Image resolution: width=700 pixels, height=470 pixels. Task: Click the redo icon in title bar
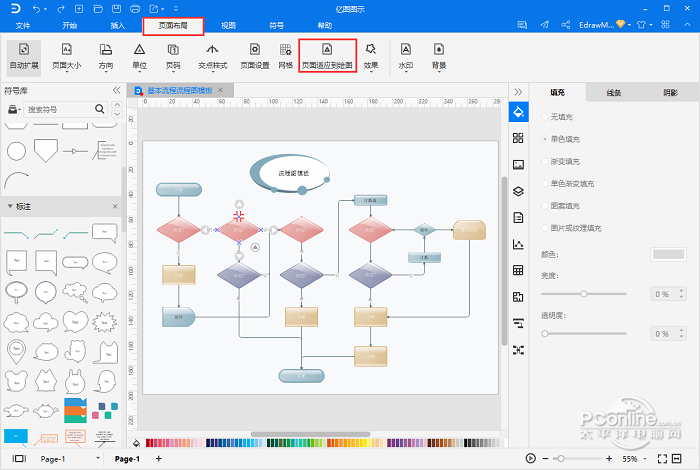(61, 9)
